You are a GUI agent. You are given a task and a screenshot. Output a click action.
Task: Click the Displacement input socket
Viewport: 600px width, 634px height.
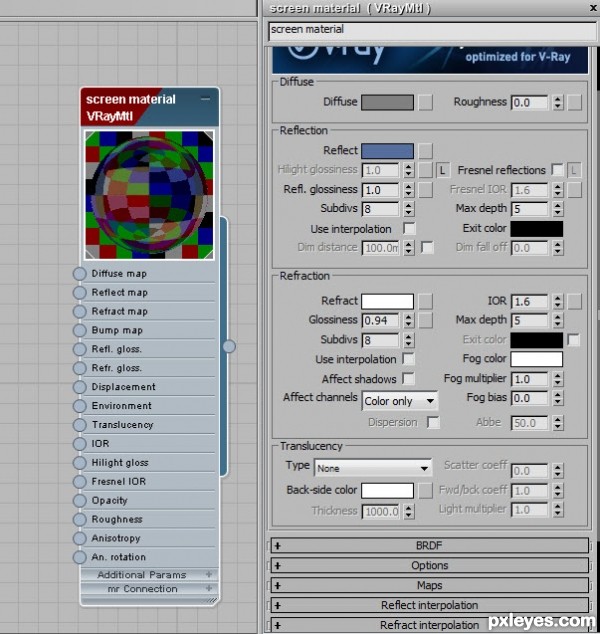tap(80, 387)
